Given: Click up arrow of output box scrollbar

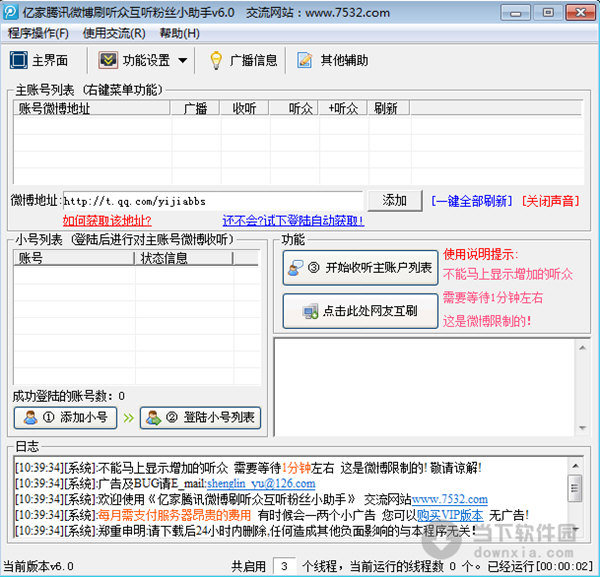Looking at the screenshot, I should (582, 348).
